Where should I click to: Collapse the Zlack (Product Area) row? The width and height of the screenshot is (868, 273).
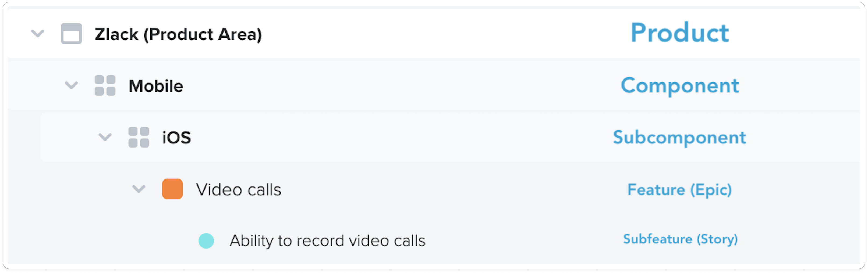click(x=37, y=34)
